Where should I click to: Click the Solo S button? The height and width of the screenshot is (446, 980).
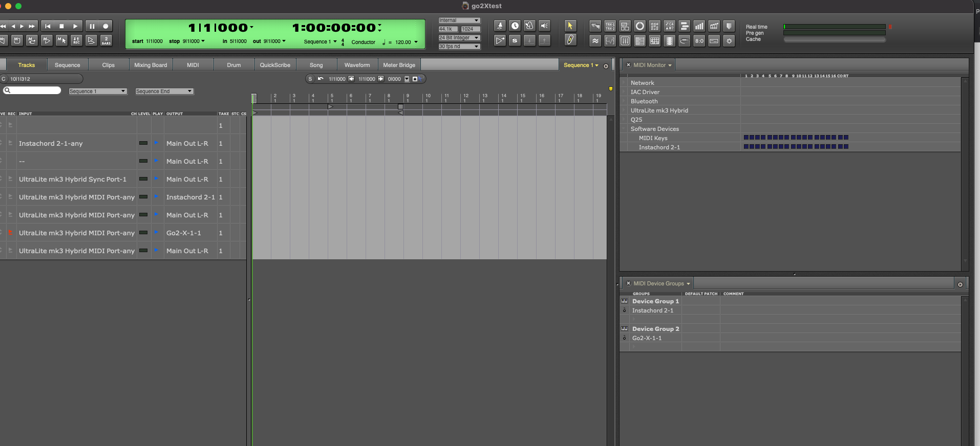(515, 40)
